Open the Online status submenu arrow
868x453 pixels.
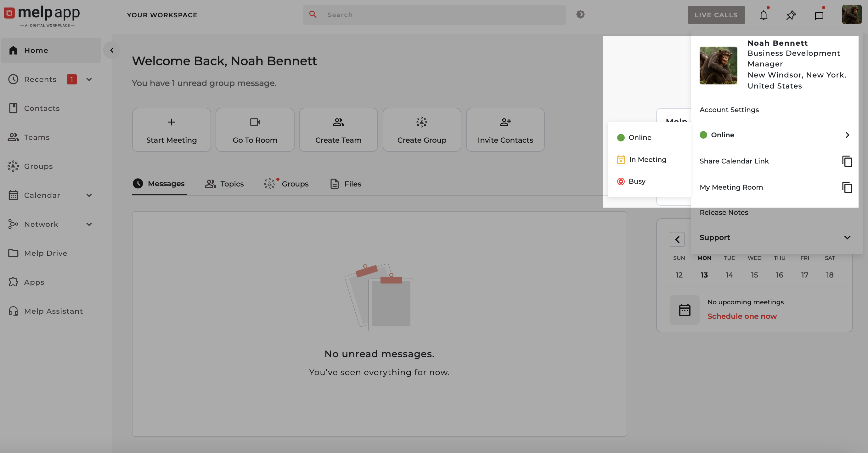847,135
